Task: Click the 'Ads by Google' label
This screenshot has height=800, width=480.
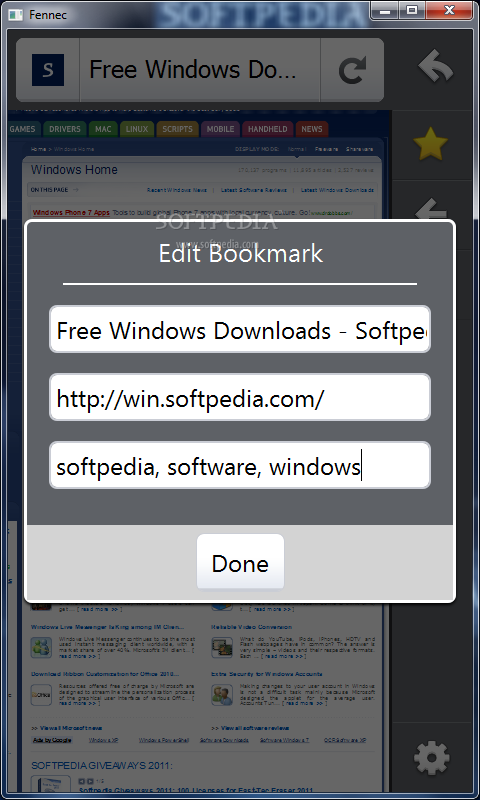Action: pyautogui.click(x=52, y=740)
